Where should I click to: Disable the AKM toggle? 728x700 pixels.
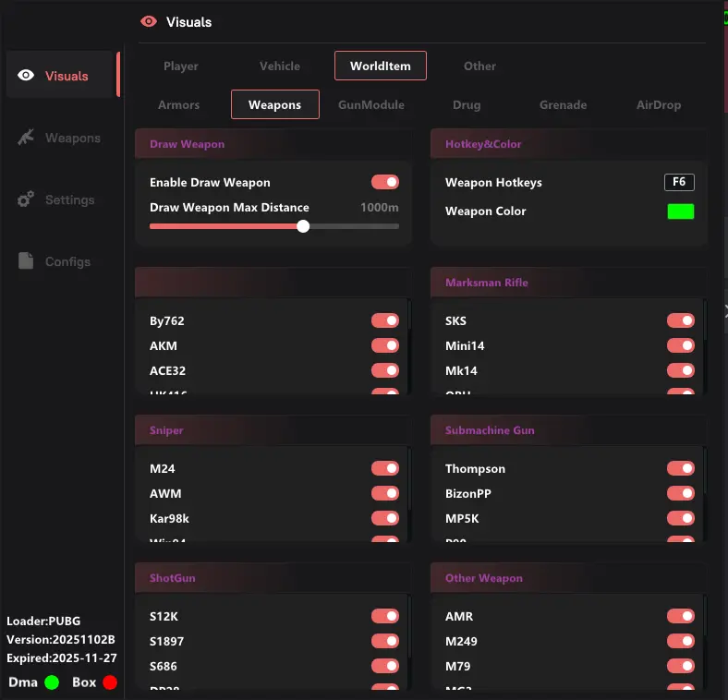click(x=385, y=345)
